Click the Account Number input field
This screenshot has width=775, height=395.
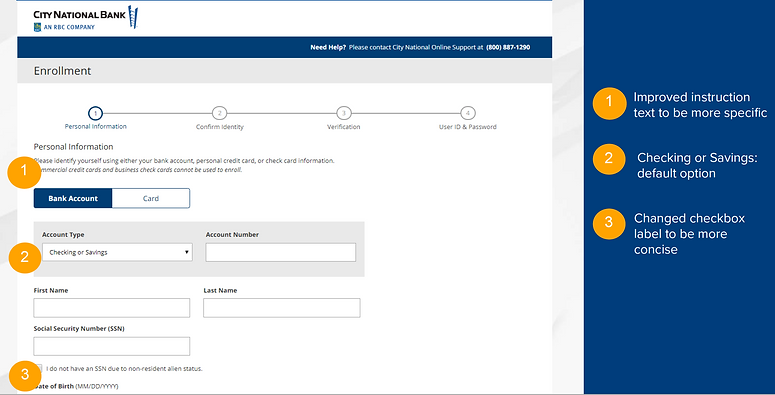(x=281, y=252)
